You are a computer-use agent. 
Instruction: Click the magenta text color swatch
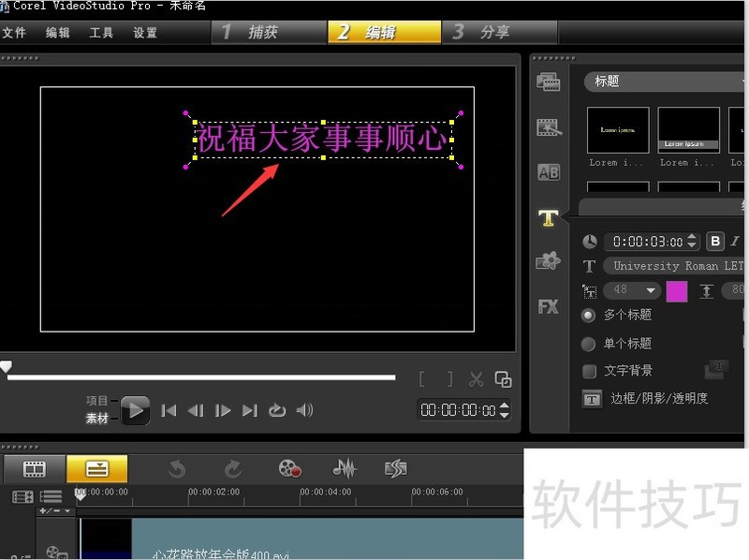click(x=677, y=291)
